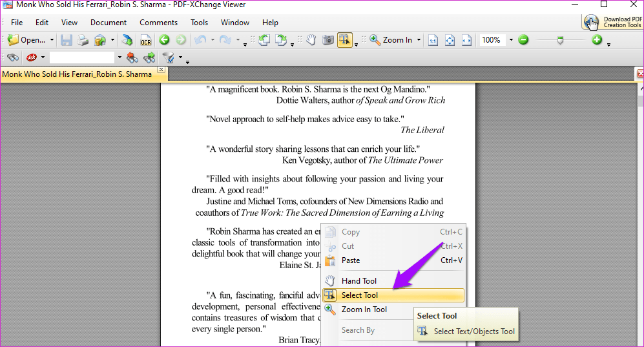Set Actual Size 1:1 page view
Viewport: 644px width, 347px height.
point(433,40)
